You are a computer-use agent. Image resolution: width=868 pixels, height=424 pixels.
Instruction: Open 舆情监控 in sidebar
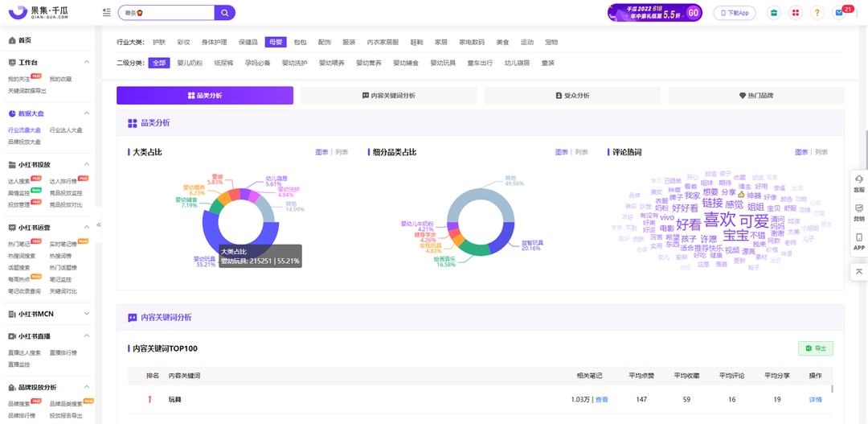pyautogui.click(x=18, y=193)
